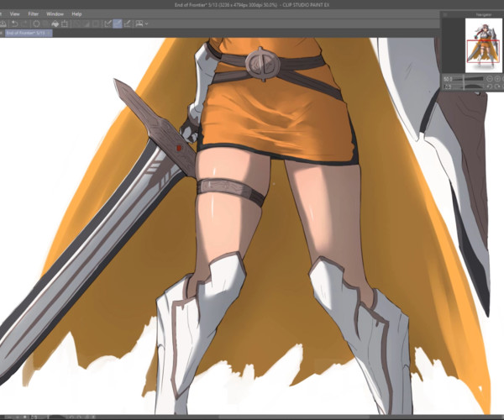504x420 pixels.
Task: Click the Clear (circle) toolbar icon
Action: pyautogui.click(x=36, y=24)
